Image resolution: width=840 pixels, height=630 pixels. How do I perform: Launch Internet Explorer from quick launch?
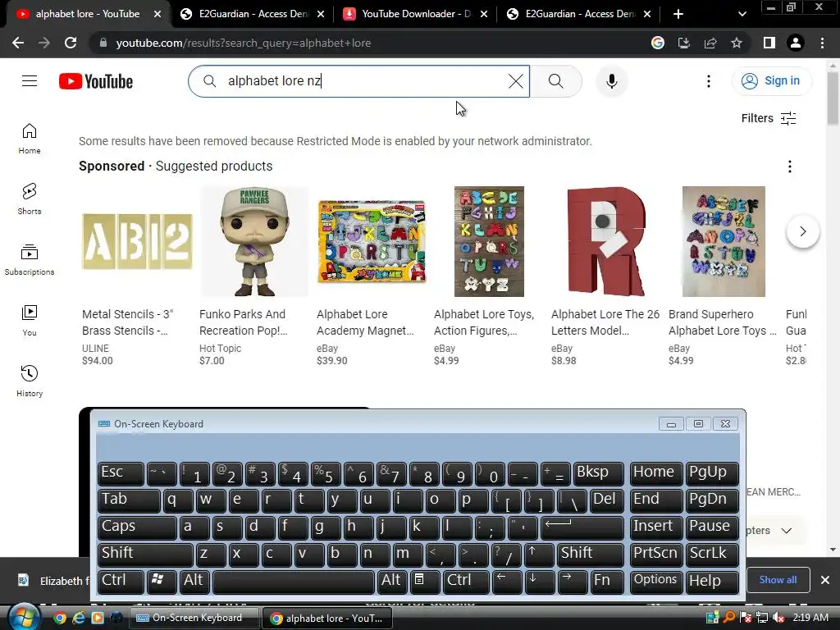pyautogui.click(x=79, y=618)
